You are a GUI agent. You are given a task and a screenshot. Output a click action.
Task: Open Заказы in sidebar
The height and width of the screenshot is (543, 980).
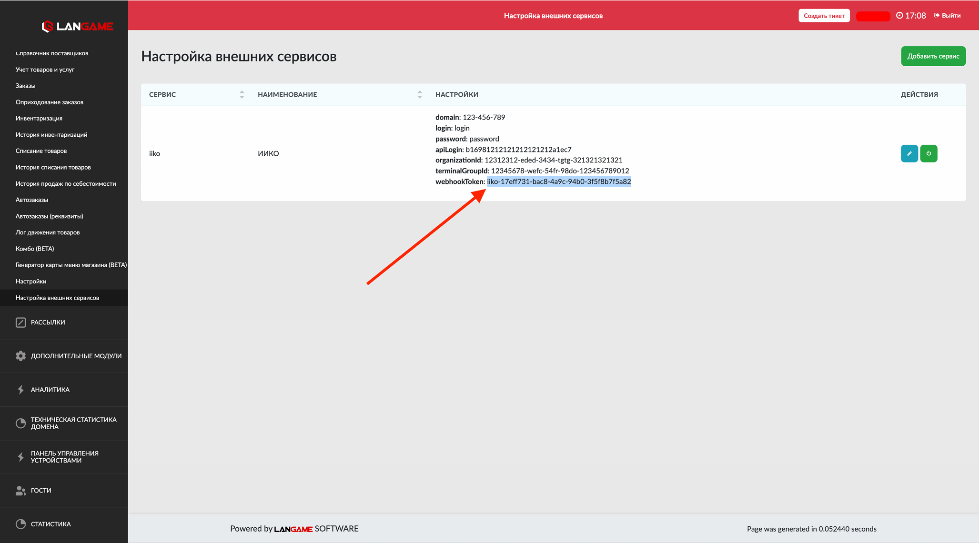(25, 86)
